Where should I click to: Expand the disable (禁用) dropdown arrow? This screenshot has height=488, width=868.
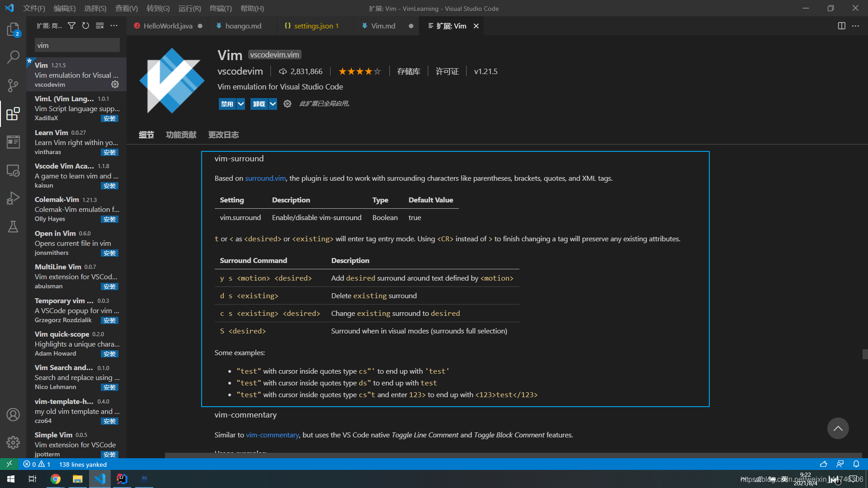[241, 104]
